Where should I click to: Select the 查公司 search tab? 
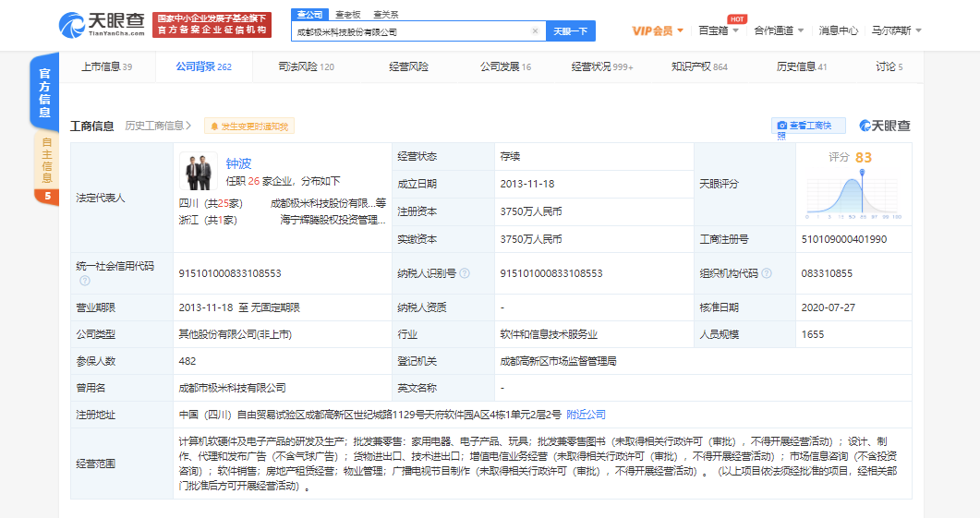point(310,15)
